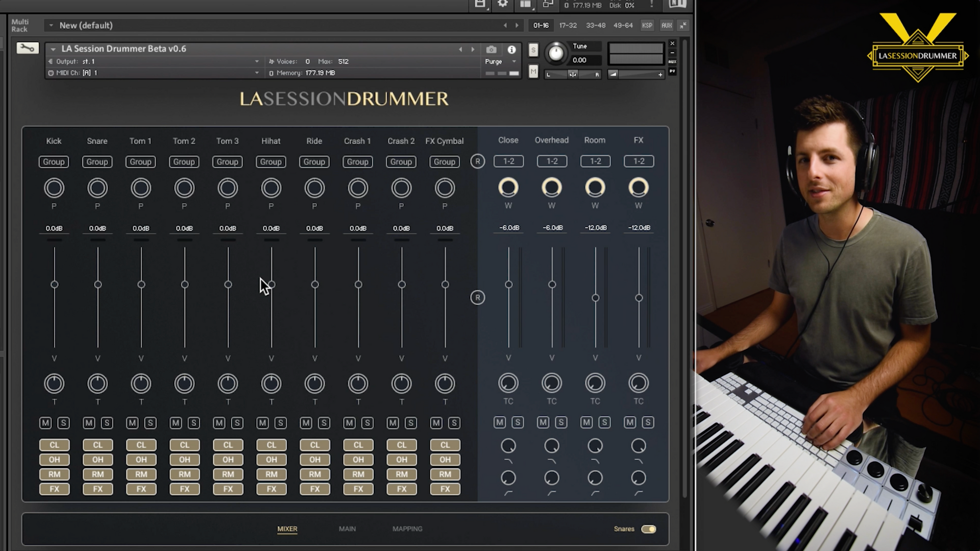This screenshot has height=551, width=980.
Task: Open the Purge dropdown menu
Action: 496,61
